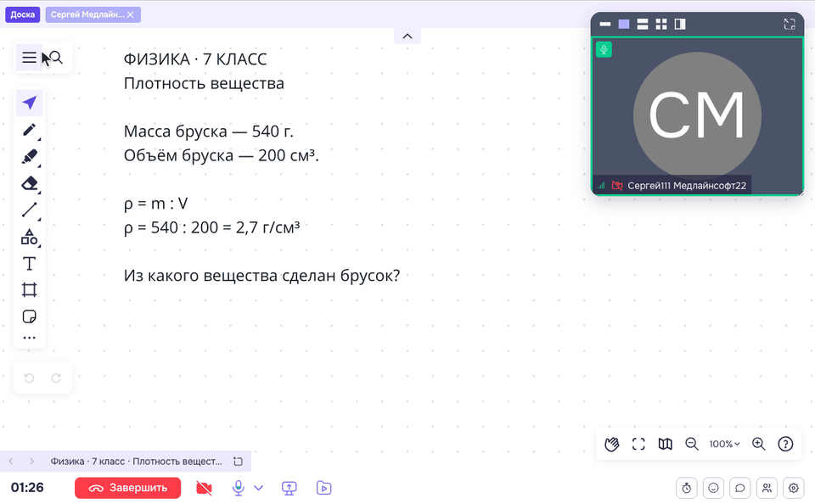
Task: Expand video panel to fullscreen
Action: (x=790, y=24)
